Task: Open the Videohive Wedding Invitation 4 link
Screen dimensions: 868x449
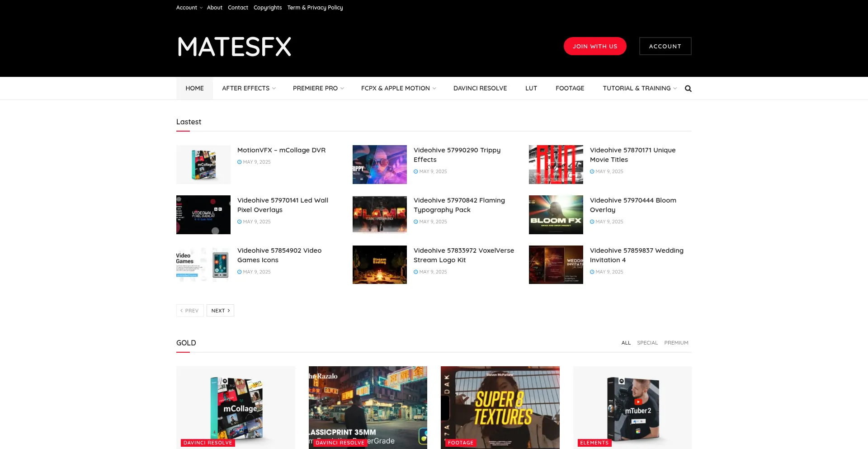Action: coord(636,255)
